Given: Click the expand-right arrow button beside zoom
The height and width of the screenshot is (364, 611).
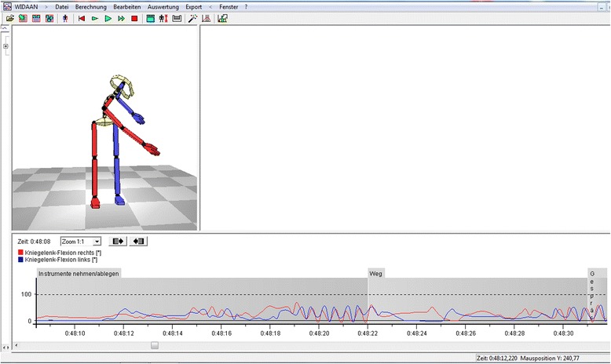Looking at the screenshot, I should coord(118,241).
